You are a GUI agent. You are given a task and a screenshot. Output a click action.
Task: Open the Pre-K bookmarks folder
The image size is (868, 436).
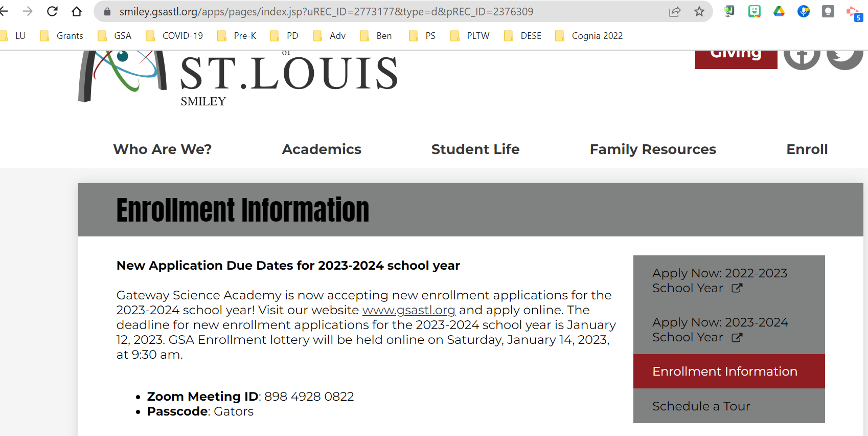tap(237, 36)
